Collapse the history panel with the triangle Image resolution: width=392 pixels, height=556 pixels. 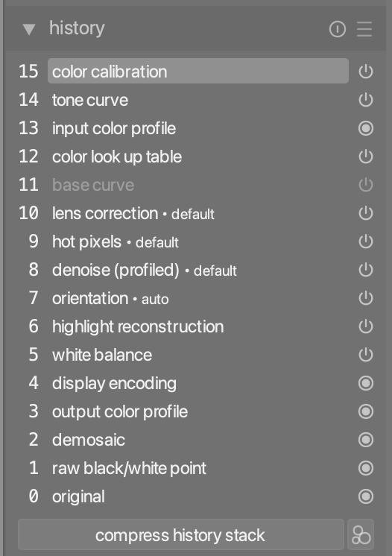point(29,29)
